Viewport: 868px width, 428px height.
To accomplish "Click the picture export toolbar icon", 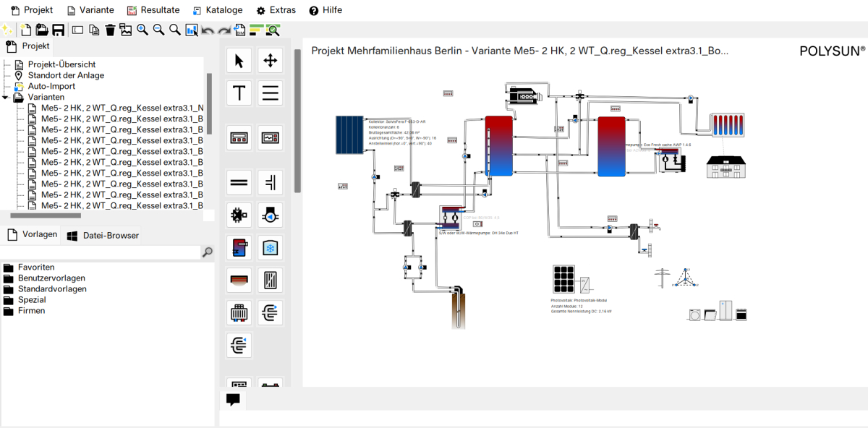I will tap(126, 30).
